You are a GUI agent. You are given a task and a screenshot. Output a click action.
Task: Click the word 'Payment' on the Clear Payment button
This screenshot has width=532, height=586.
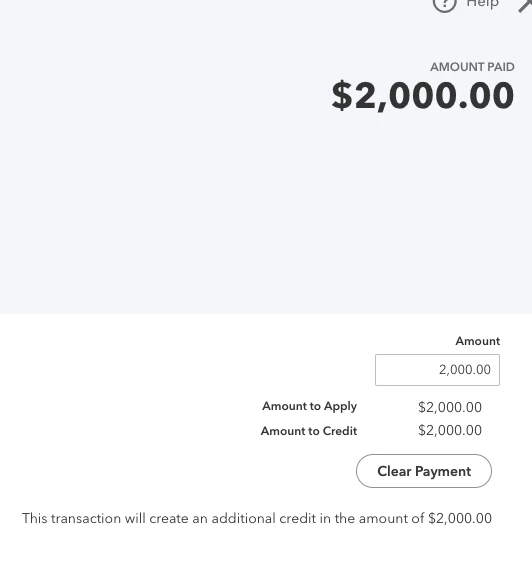pos(443,472)
